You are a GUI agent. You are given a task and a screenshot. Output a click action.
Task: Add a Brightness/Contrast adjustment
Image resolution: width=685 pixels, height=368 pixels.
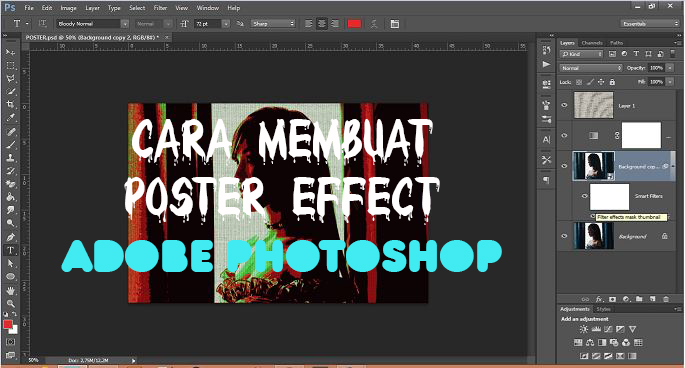[584, 329]
